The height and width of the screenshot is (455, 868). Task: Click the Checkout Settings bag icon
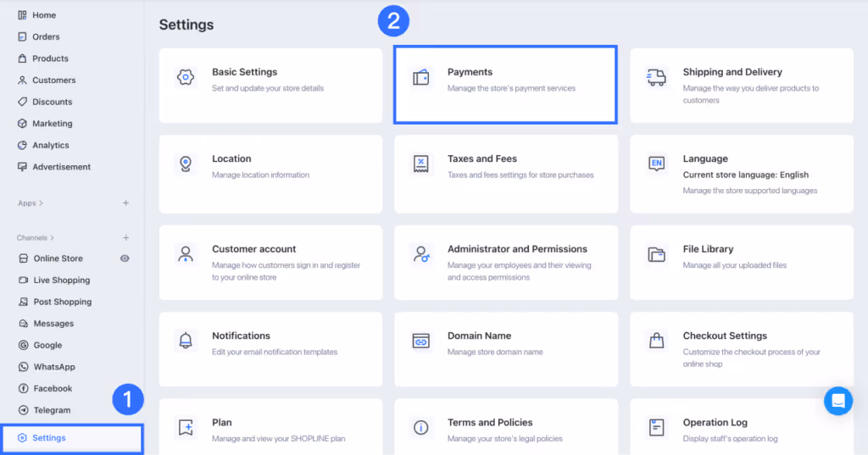[x=657, y=341]
